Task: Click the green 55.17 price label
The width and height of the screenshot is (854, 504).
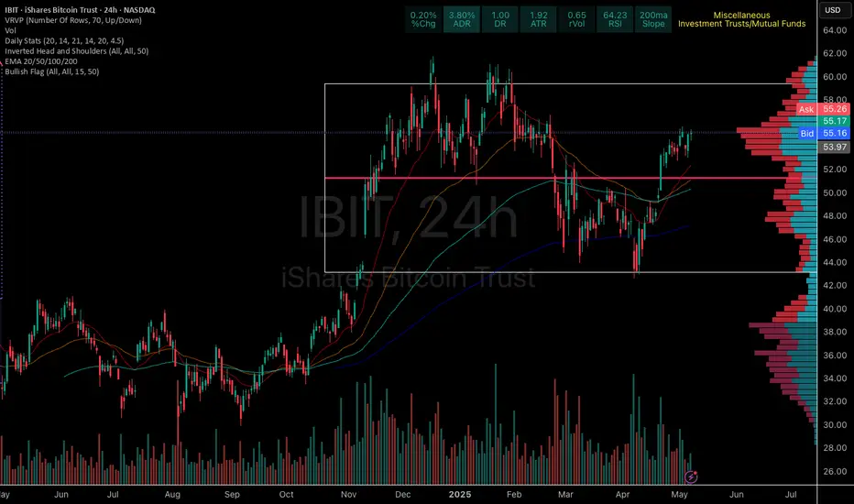Action: pyautogui.click(x=834, y=121)
